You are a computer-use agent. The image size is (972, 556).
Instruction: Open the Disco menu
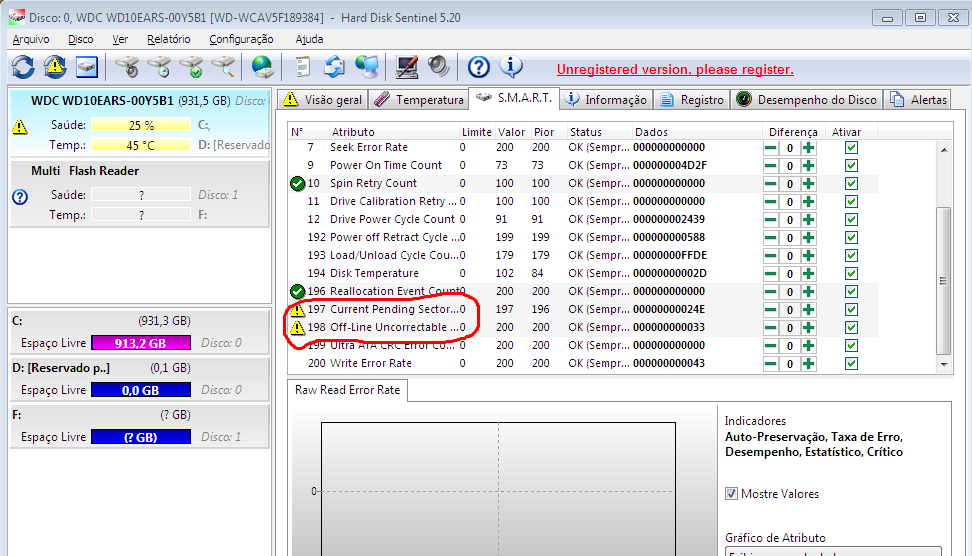coord(81,39)
